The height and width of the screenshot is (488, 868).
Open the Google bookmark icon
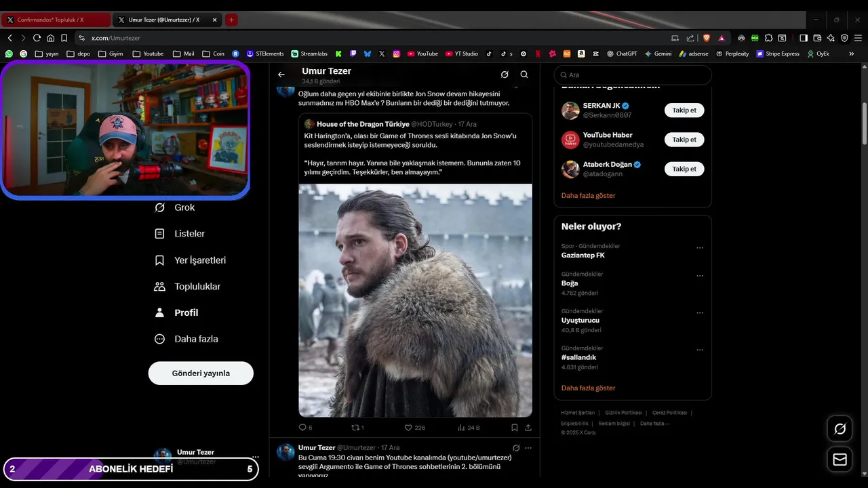click(24, 54)
